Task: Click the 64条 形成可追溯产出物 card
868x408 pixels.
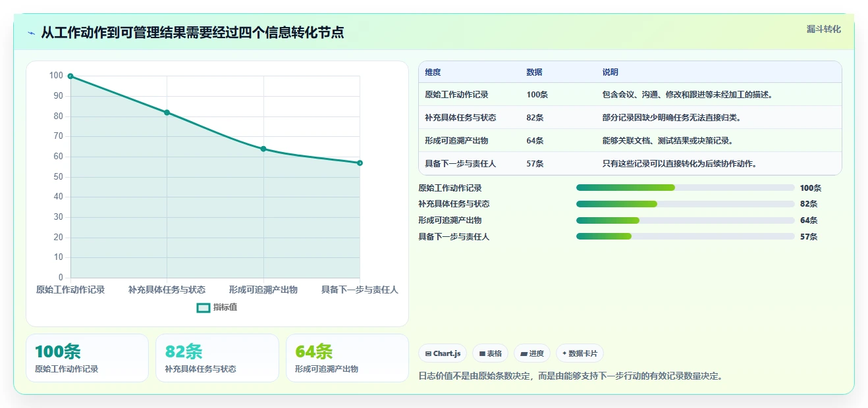Action: [347, 358]
